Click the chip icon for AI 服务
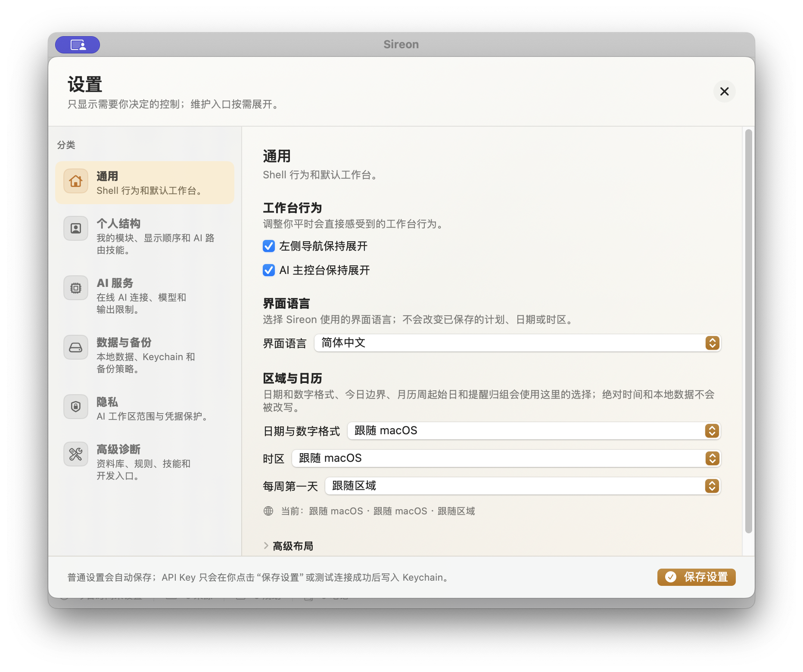This screenshot has height=672, width=803. click(76, 288)
